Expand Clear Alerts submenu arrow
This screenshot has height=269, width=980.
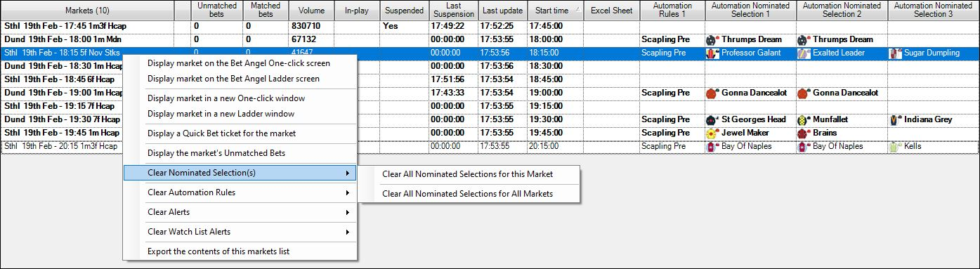point(347,212)
